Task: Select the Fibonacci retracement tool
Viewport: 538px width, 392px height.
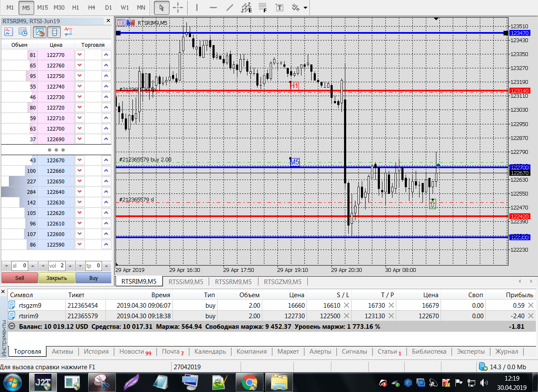Action: (x=263, y=8)
